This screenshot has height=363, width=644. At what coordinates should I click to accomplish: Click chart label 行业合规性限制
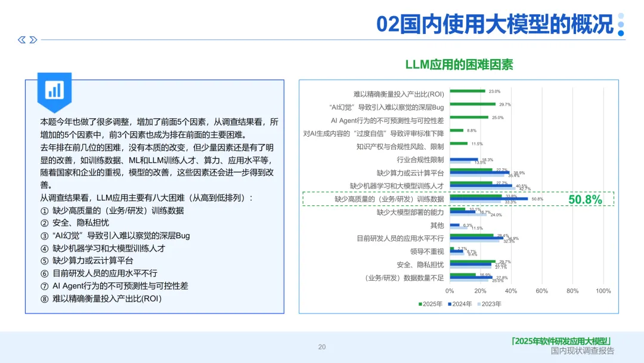point(420,160)
